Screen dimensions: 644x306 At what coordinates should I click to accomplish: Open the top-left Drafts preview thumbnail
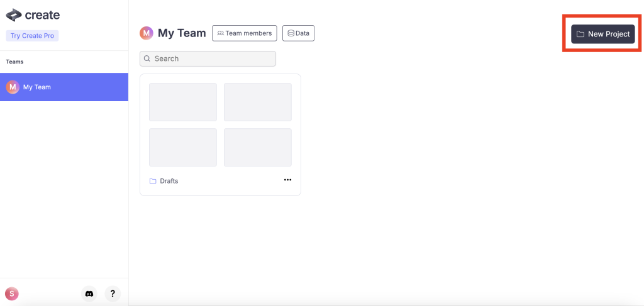182,102
